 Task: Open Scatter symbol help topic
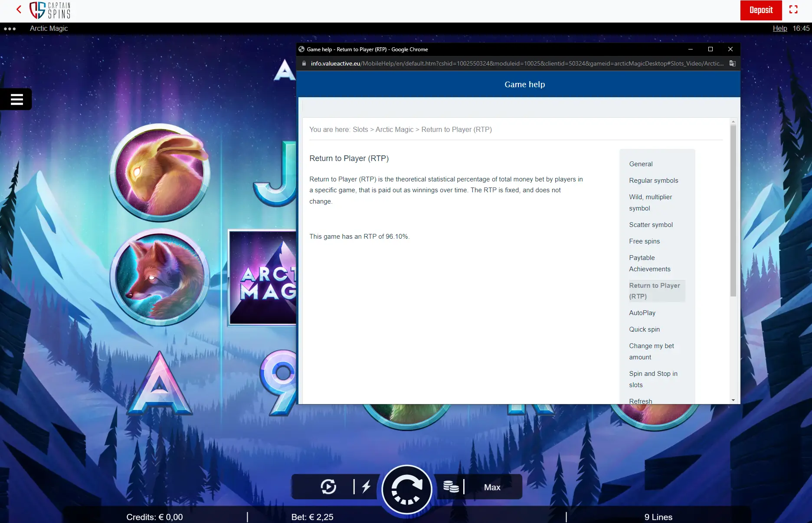tap(651, 225)
